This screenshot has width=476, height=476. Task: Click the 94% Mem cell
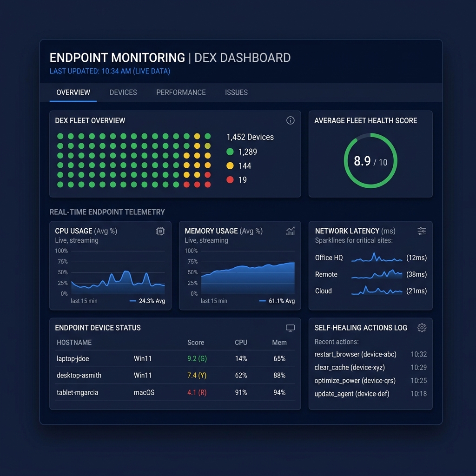[x=279, y=392]
